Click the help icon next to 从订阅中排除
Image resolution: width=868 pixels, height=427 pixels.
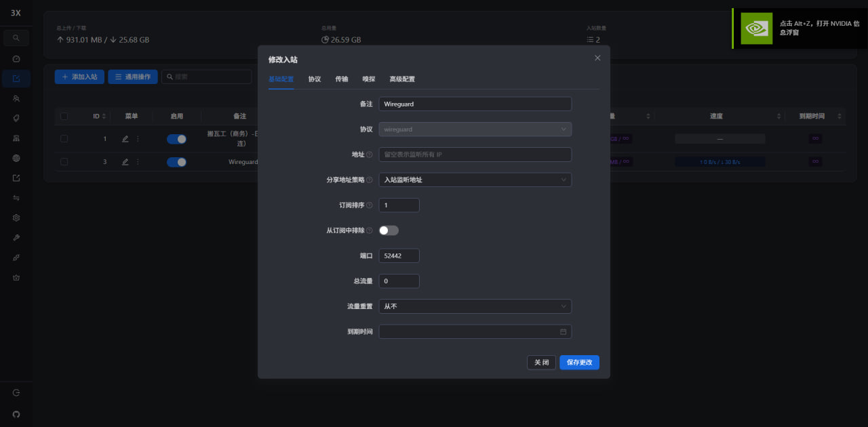370,230
